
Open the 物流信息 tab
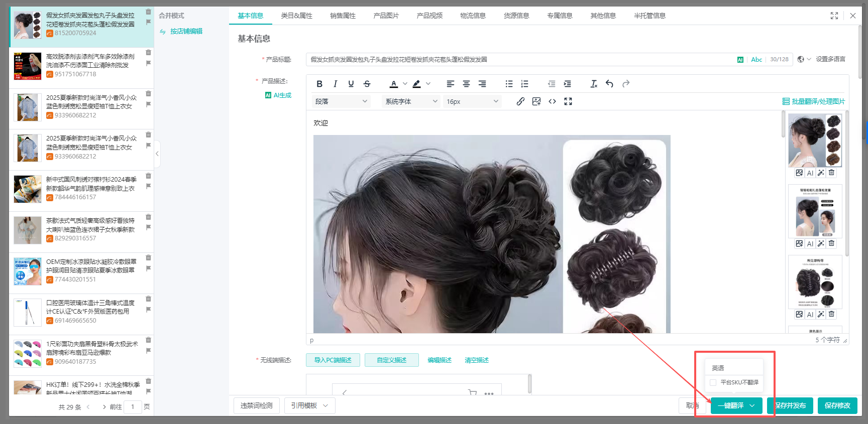(x=473, y=16)
